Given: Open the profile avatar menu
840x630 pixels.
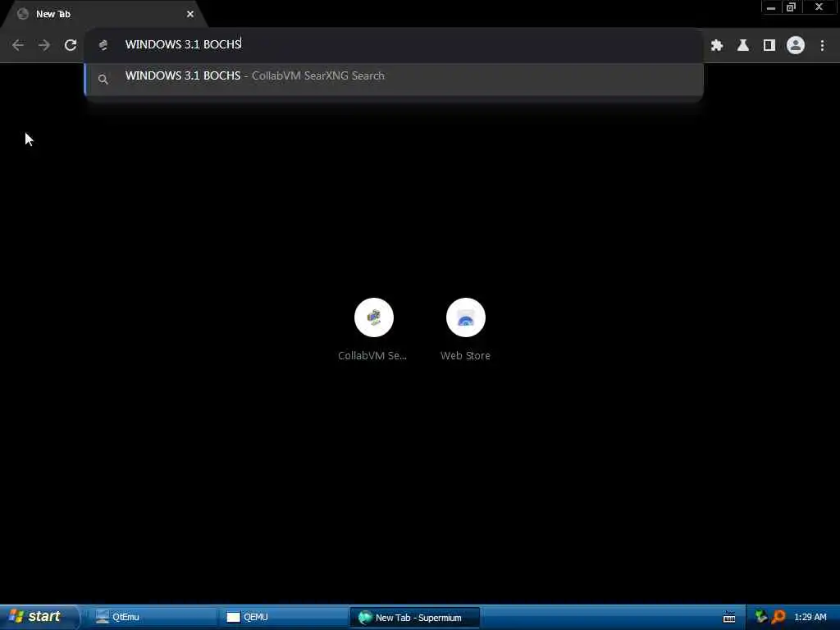Looking at the screenshot, I should coord(796,46).
